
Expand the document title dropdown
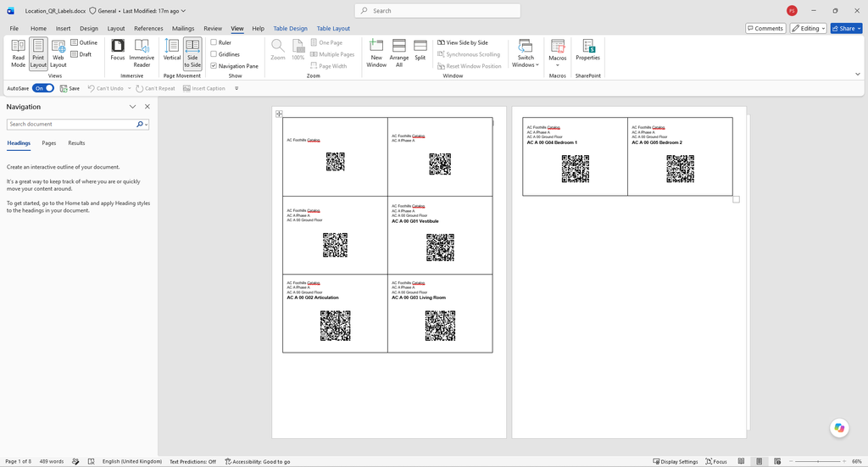coord(183,10)
